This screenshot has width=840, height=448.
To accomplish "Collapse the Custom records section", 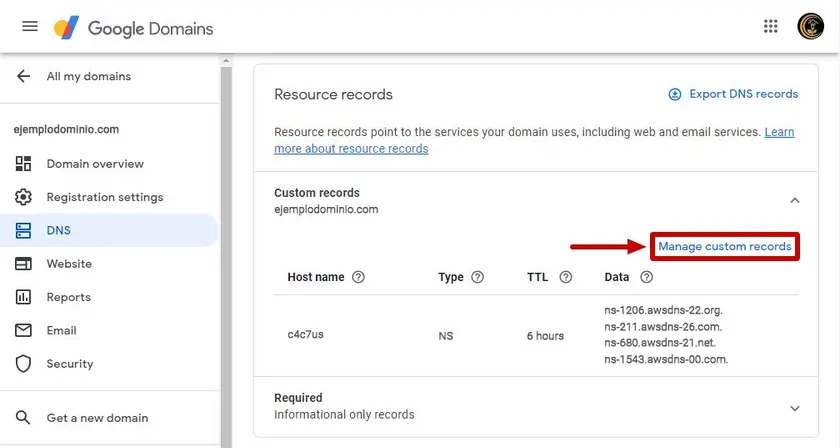I will (x=795, y=200).
